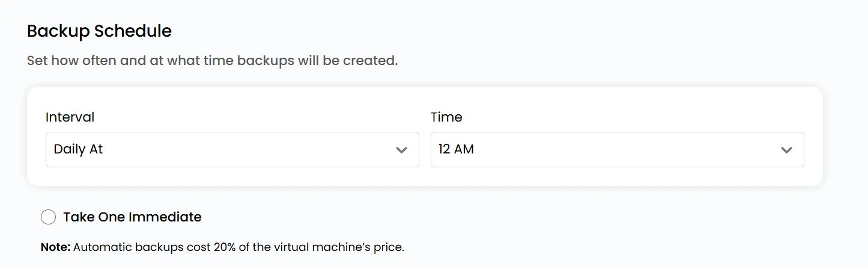The width and height of the screenshot is (868, 269).
Task: Click empty middle of Time combo box
Action: [x=625, y=150]
